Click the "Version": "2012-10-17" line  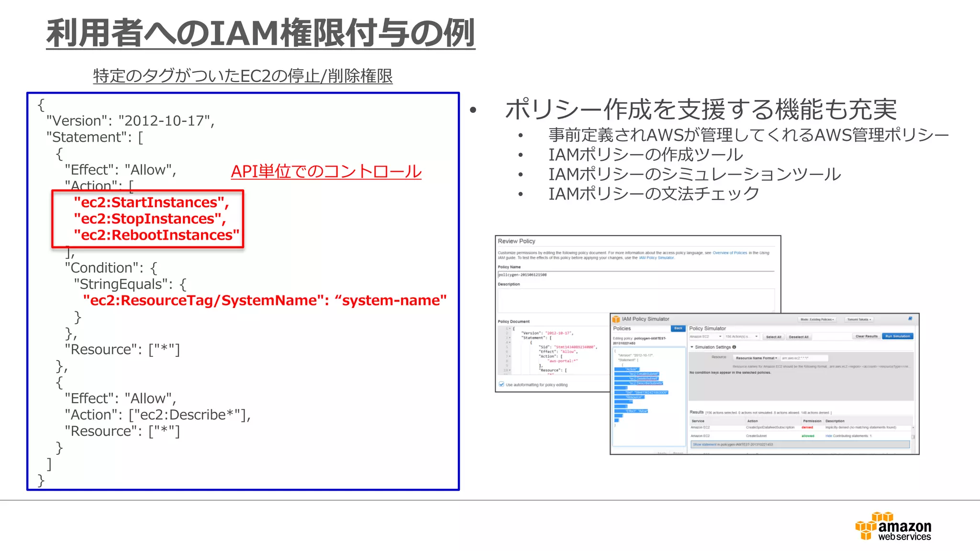(x=130, y=121)
